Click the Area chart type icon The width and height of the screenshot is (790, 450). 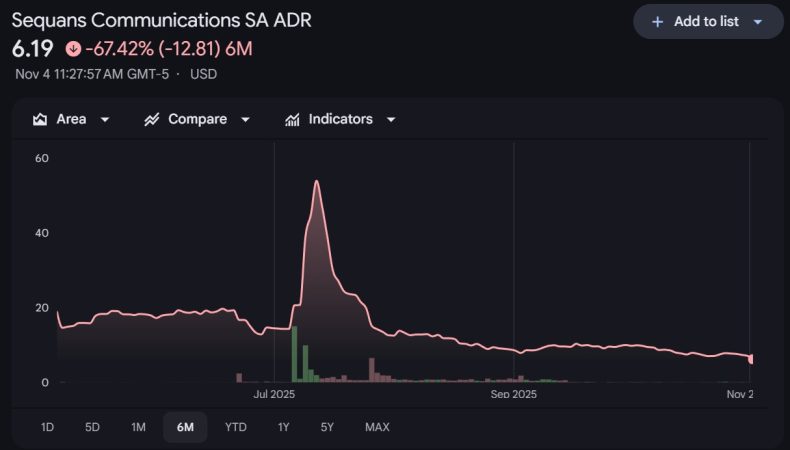40,119
